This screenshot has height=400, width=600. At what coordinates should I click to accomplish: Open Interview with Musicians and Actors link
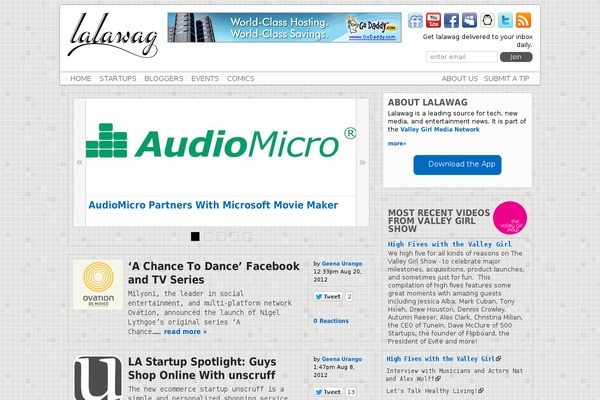pos(455,375)
